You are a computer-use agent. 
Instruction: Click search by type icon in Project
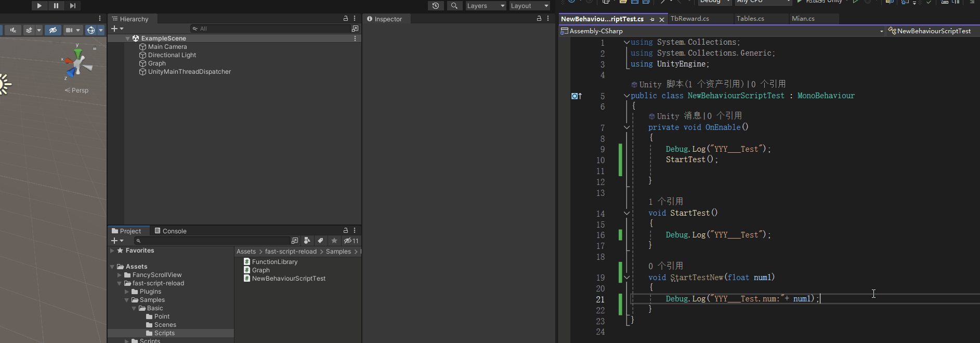pos(307,241)
